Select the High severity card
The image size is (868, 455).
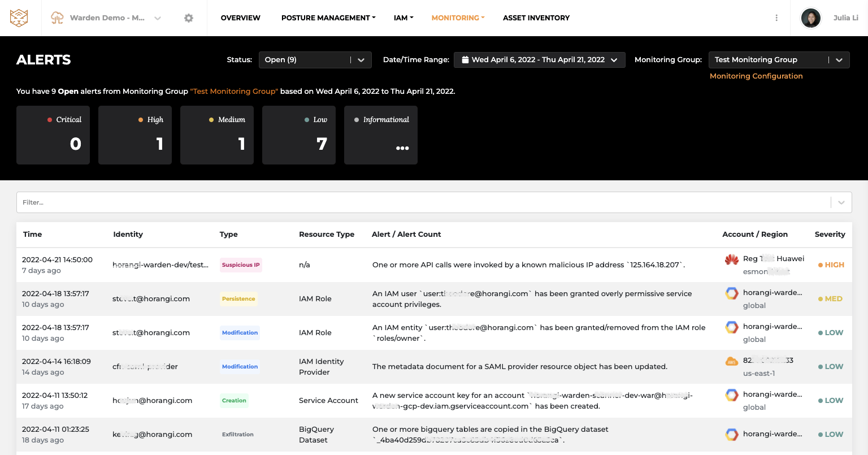pyautogui.click(x=135, y=135)
